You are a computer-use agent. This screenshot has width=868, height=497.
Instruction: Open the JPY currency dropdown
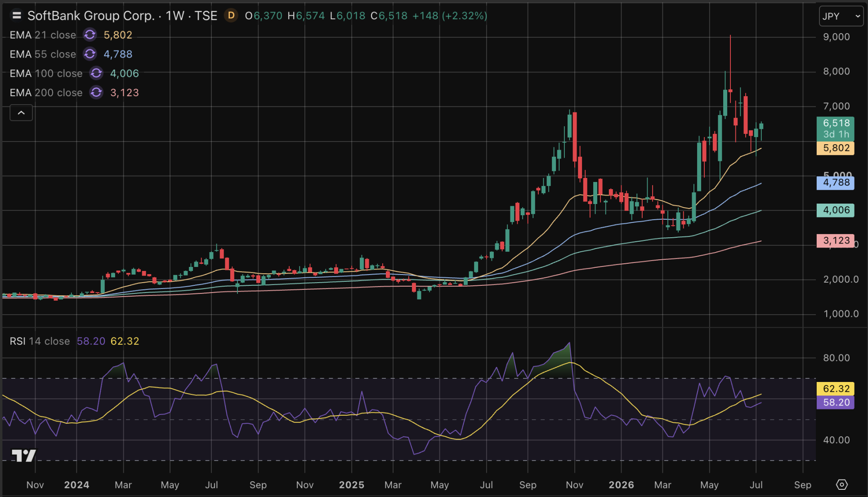pyautogui.click(x=841, y=16)
